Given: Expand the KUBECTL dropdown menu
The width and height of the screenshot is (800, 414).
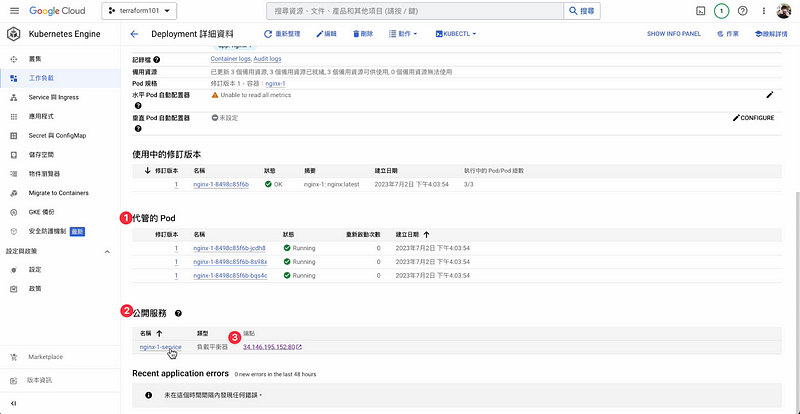Looking at the screenshot, I should (x=456, y=34).
